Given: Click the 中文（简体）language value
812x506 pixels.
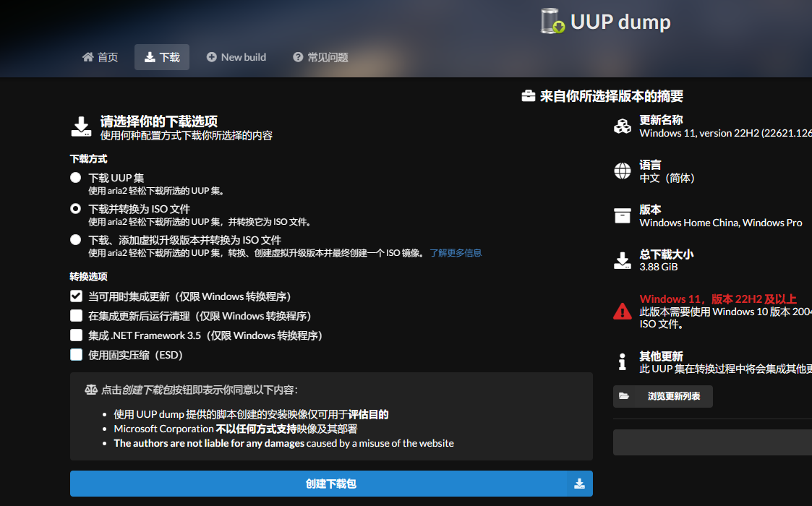Looking at the screenshot, I should (667, 178).
